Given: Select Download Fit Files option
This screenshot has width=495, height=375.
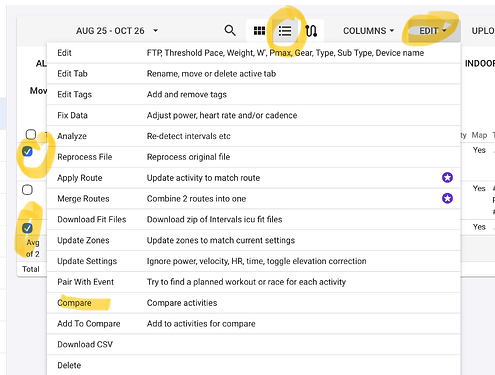Looking at the screenshot, I should 254,220.
